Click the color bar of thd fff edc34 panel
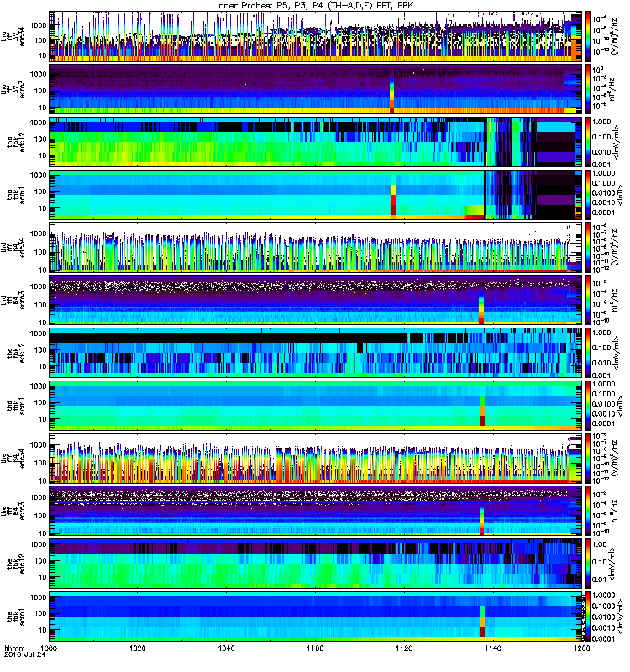This screenshot has height=672, width=630. click(589, 247)
